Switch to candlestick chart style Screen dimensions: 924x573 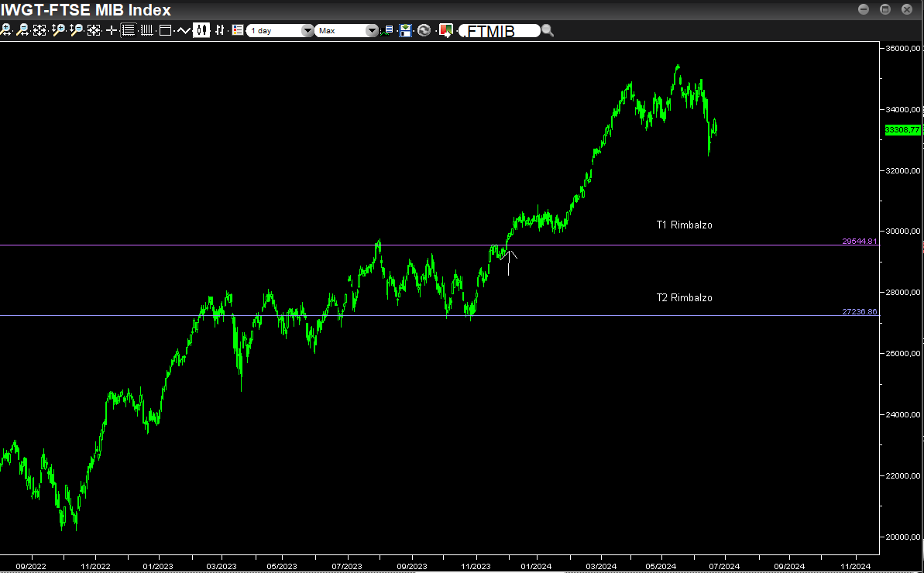(x=202, y=30)
